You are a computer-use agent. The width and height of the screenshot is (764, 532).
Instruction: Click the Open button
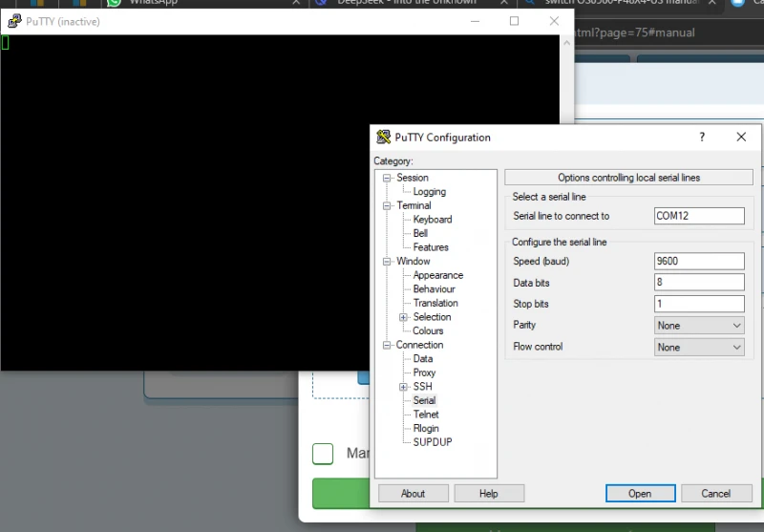click(640, 494)
